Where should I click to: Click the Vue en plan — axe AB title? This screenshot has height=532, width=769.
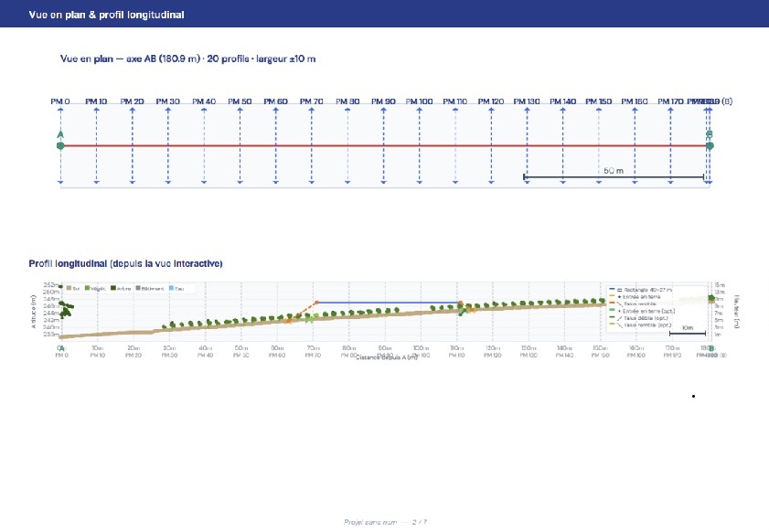tap(187, 57)
